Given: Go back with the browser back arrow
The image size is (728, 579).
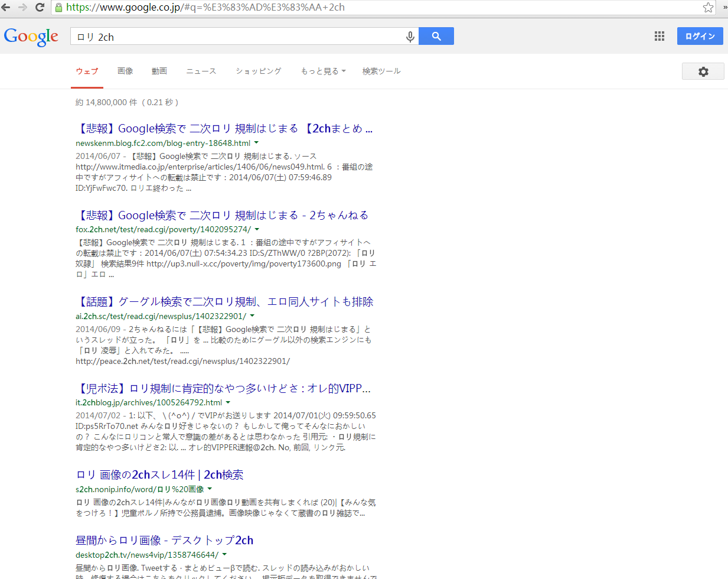Looking at the screenshot, I should (x=6, y=7).
